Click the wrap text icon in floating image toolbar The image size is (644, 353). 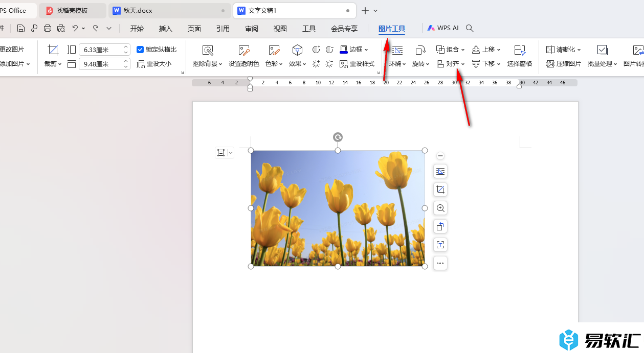(x=440, y=171)
